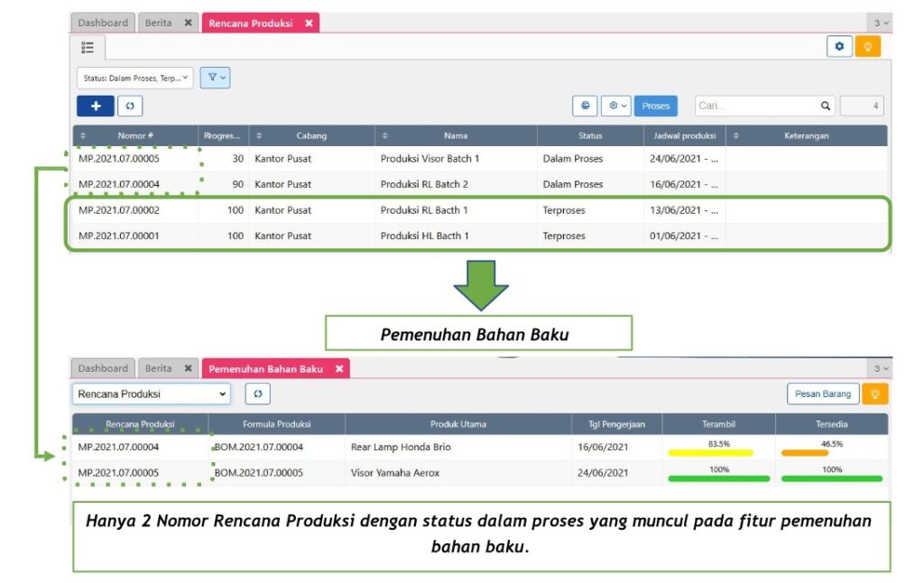Switch to the upper Dashboard tab
924x583 pixels.
pos(103,23)
